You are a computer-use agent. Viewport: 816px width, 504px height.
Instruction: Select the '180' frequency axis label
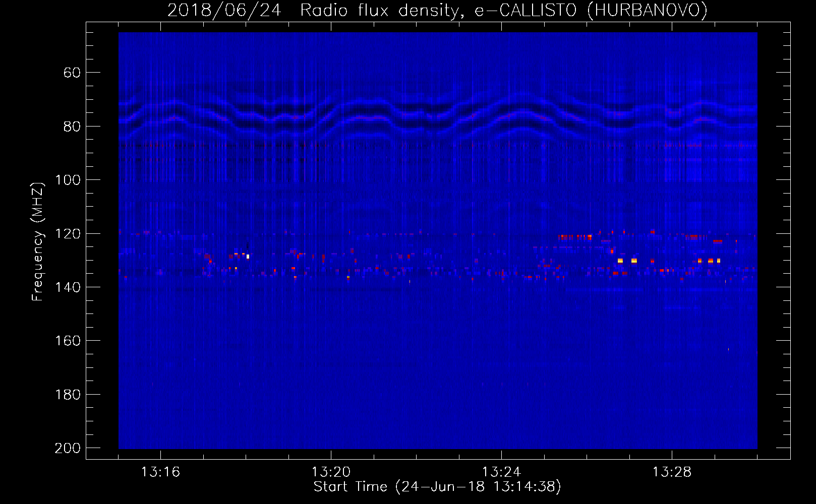point(68,395)
